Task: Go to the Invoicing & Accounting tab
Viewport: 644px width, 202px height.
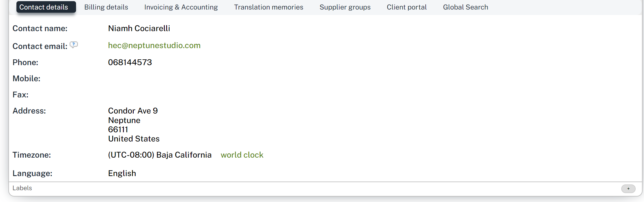Action: [x=181, y=7]
